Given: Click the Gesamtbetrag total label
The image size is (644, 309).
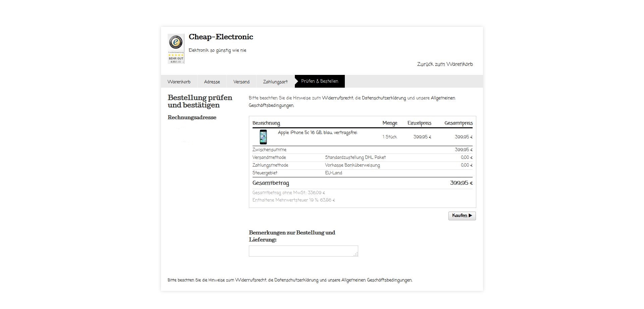Looking at the screenshot, I should pos(271,183).
